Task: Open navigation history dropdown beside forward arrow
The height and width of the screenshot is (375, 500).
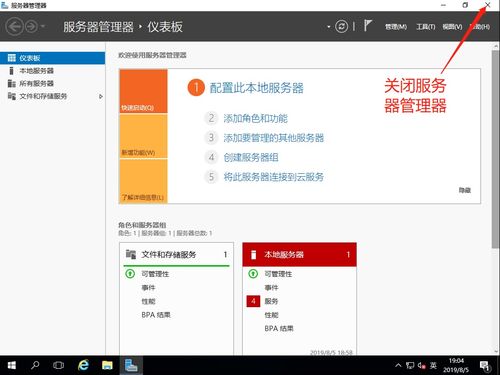Action: 43,26
